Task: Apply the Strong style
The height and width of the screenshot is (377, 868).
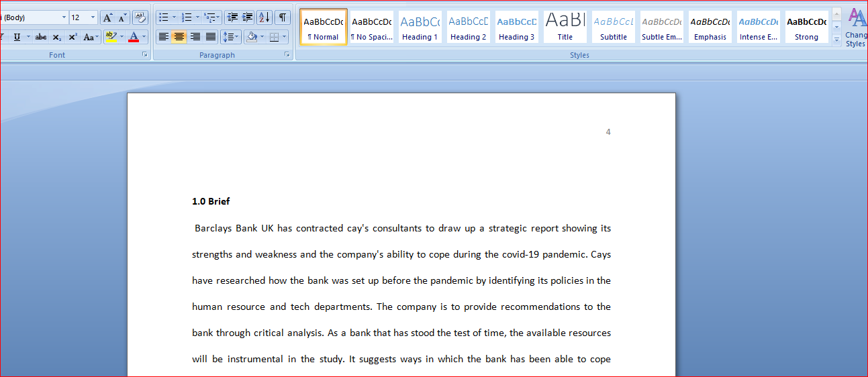Action: click(807, 27)
